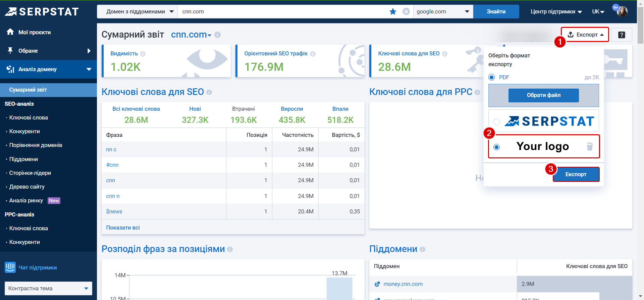644x300 pixels.
Task: Open the money.cnn.com subdomain link
Action: [403, 284]
